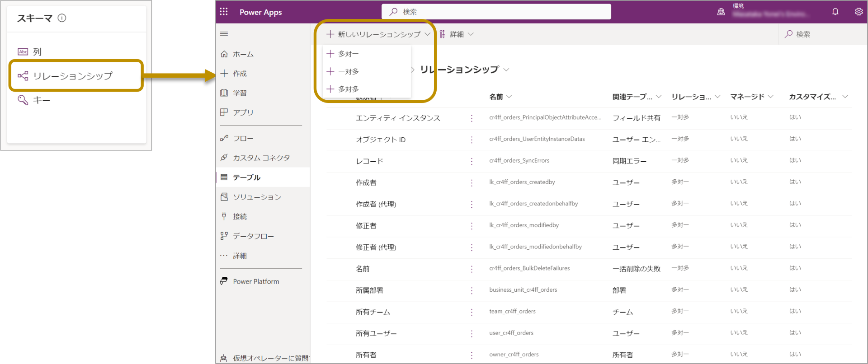Open more options for 修正者 row
Image resolution: width=868 pixels, height=364 pixels.
point(472,226)
